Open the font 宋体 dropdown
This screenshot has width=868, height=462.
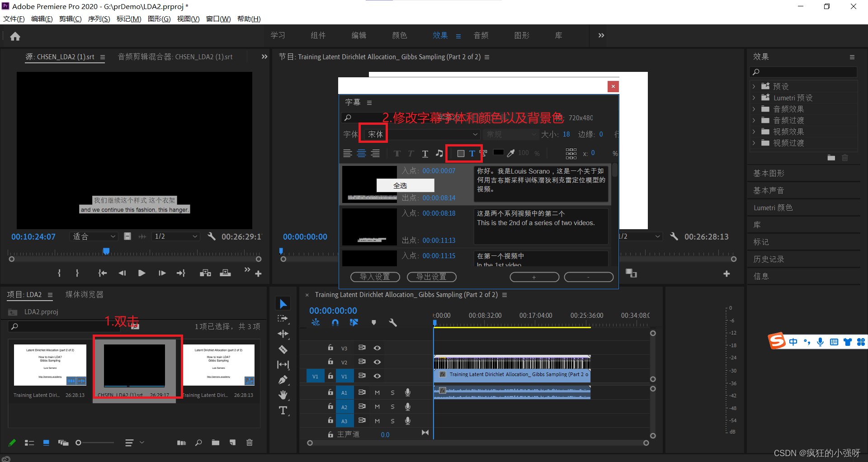(x=422, y=134)
